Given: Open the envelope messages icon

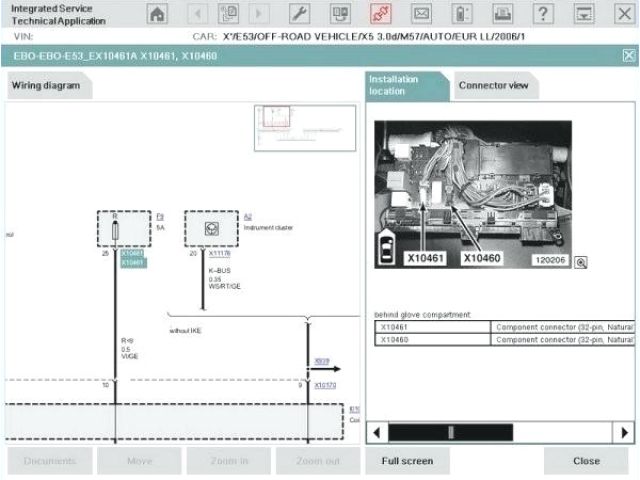Looking at the screenshot, I should 421,14.
